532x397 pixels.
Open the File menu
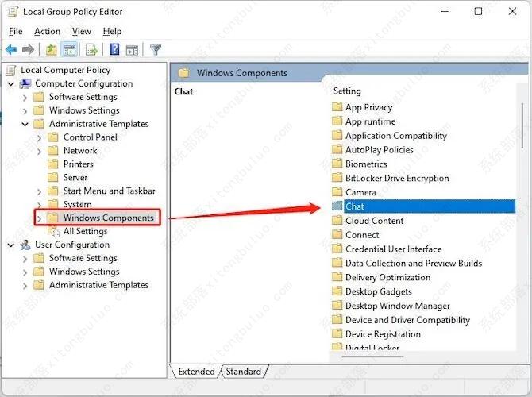16,31
